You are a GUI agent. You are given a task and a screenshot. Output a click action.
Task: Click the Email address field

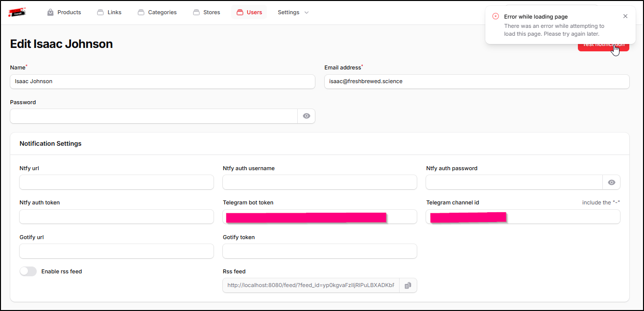[477, 82]
